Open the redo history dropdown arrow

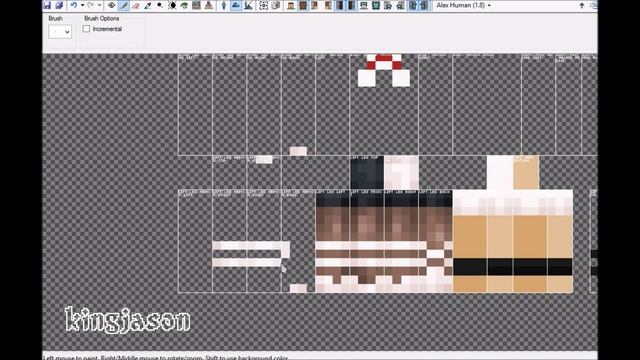[x=99, y=5]
